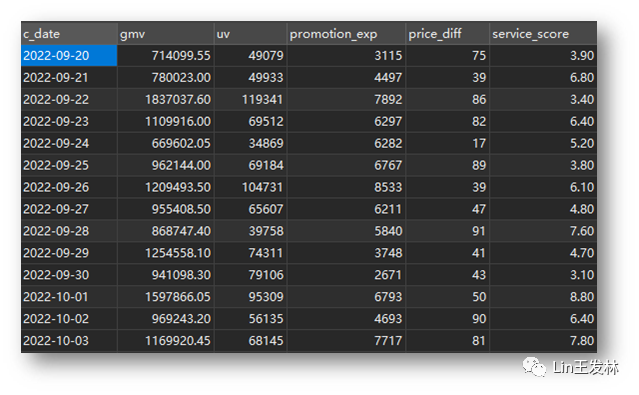Viewport: 639px width, 395px height.
Task: Select the 2022-10-03 date cell
Action: pyautogui.click(x=69, y=341)
